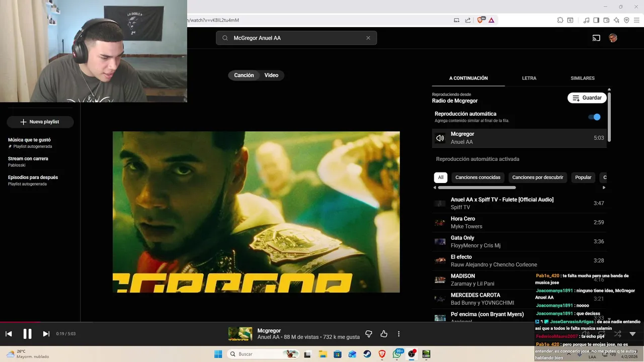Viewport: 644px width, 362px height.
Task: Open Brave VPN shield icon
Action: pyautogui.click(x=626, y=20)
